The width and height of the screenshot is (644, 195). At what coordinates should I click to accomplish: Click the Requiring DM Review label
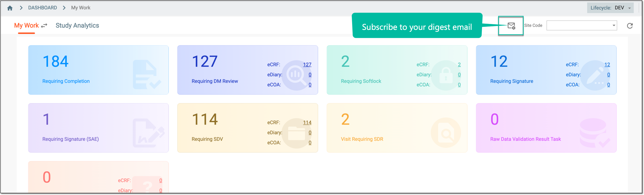(x=215, y=81)
